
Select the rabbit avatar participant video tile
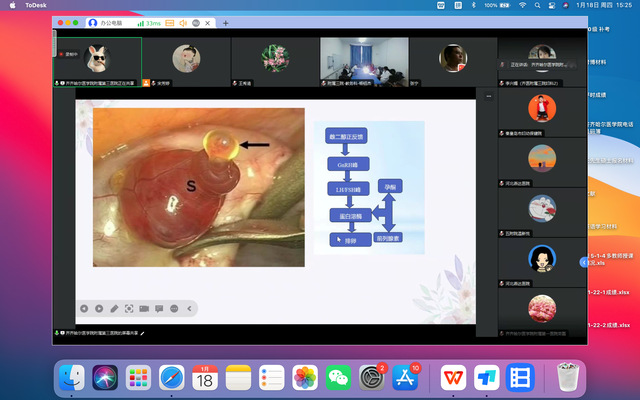click(x=97, y=58)
